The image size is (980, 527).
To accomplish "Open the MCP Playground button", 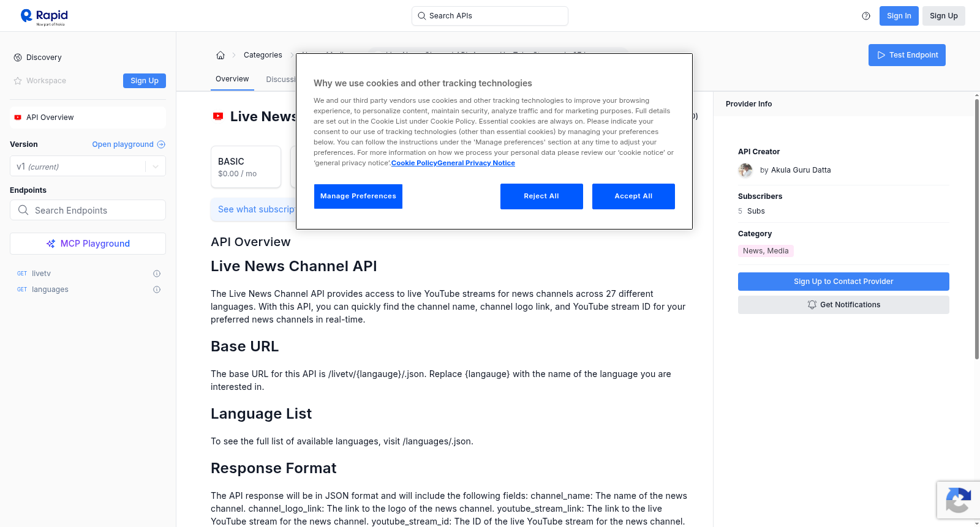I will click(88, 244).
